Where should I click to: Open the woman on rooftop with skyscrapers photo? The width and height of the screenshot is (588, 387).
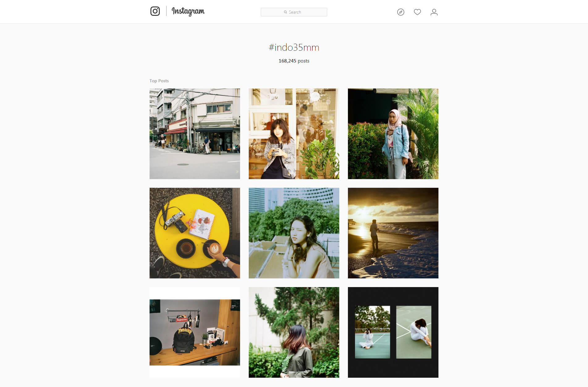click(x=294, y=233)
